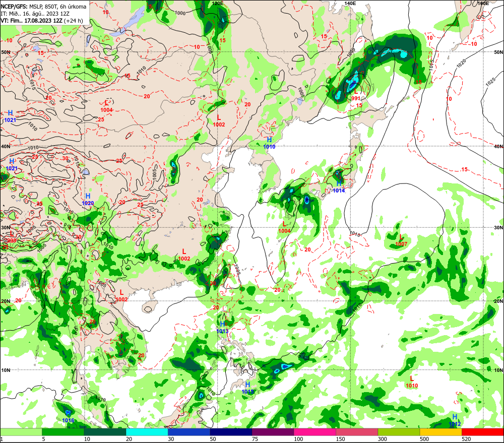Click the light green 1–5 mm legend swatch
Screen dimensions: 504x443
(x=21, y=432)
